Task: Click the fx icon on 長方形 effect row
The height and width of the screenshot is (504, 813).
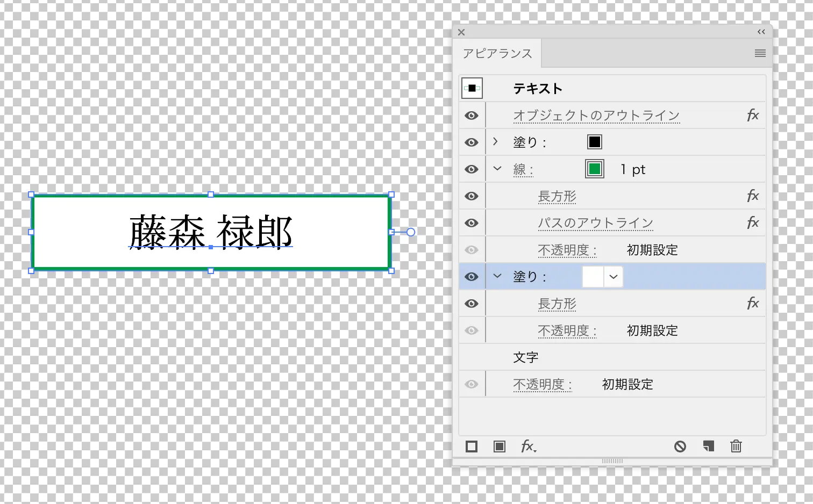Action: coord(753,196)
